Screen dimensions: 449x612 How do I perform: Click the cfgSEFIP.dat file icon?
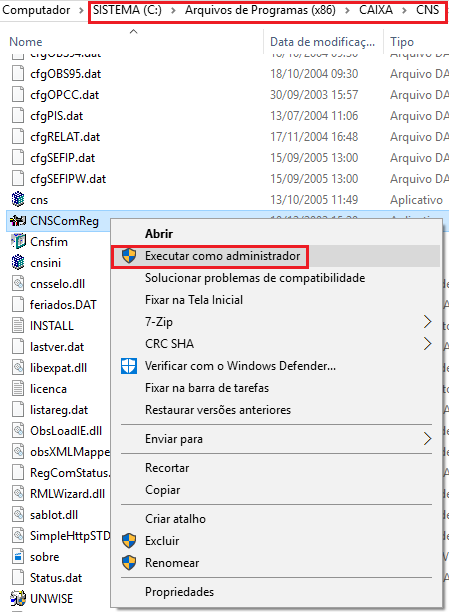18,158
